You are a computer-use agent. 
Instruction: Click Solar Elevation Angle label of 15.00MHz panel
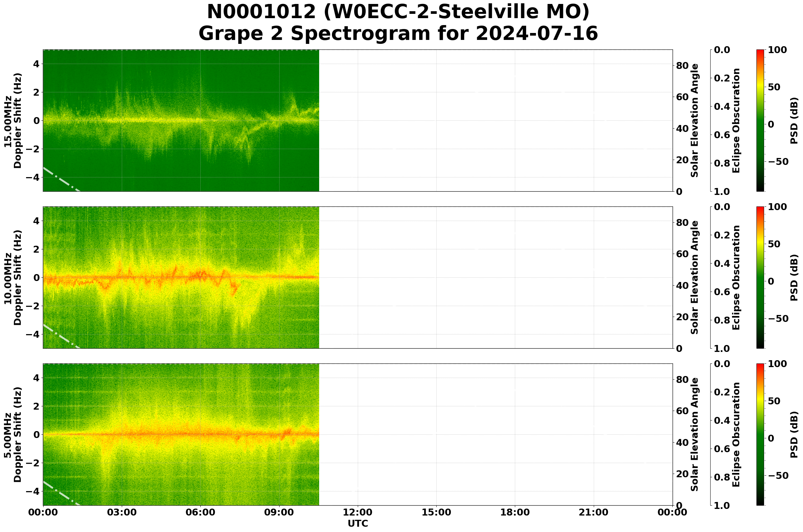tap(695, 120)
